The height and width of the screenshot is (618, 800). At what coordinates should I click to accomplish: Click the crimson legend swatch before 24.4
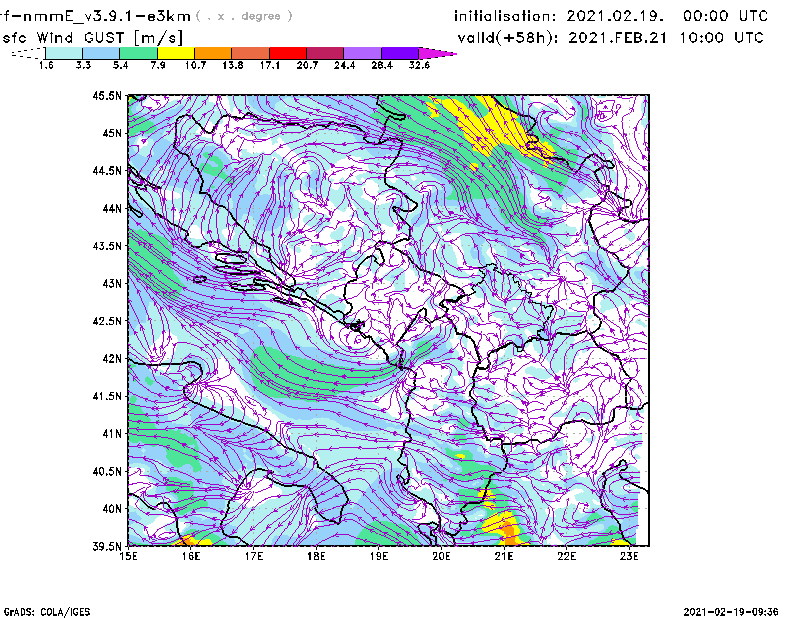coord(325,53)
